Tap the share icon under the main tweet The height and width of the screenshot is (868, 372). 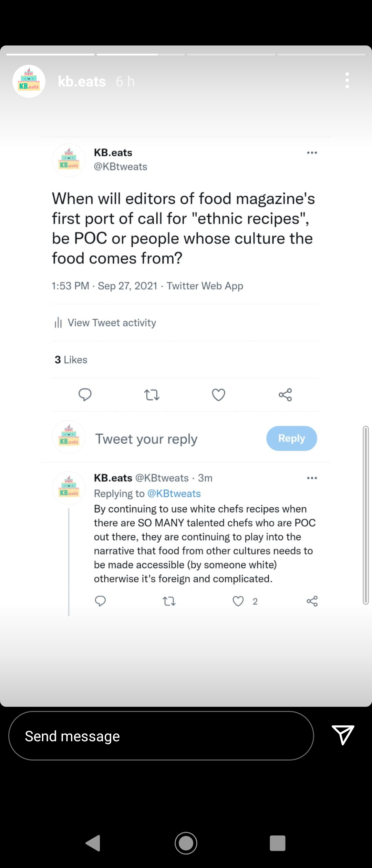(285, 395)
